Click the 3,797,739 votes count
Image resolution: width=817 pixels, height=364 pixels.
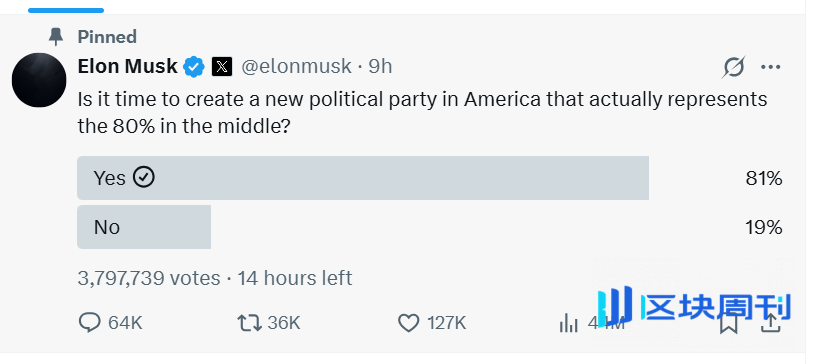(149, 278)
